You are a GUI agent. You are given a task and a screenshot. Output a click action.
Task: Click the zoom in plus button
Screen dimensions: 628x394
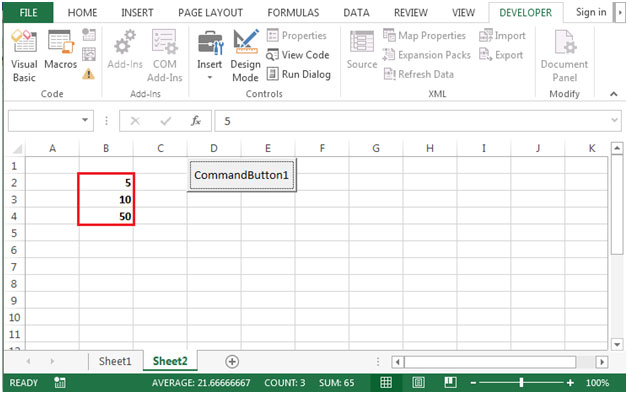click(x=570, y=383)
